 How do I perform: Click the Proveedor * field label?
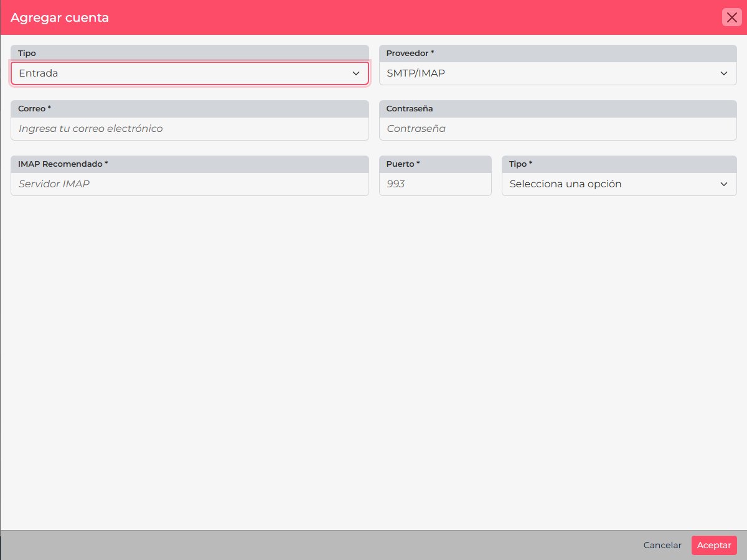[410, 54]
